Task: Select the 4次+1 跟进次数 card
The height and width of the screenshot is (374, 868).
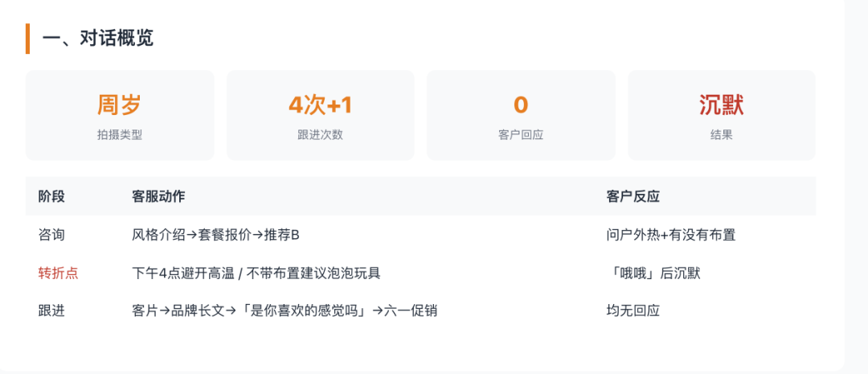Action: click(x=321, y=115)
